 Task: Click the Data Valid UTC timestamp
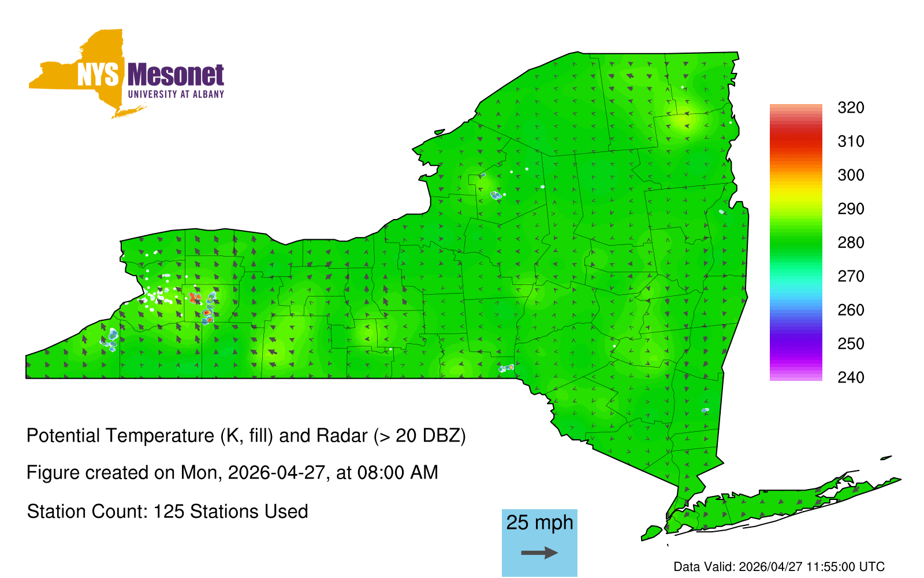[778, 566]
